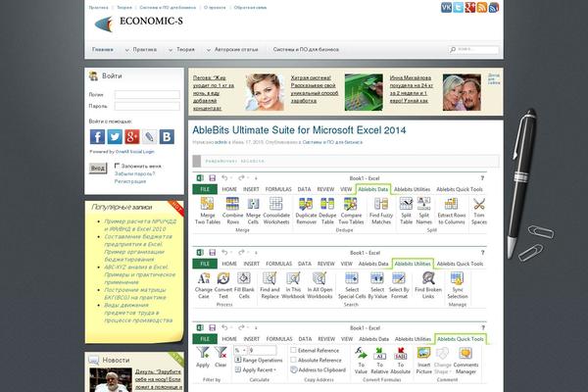Viewport: 588px width, 392px height.
Task: Open the Select Special Cells tool
Action: click(352, 286)
